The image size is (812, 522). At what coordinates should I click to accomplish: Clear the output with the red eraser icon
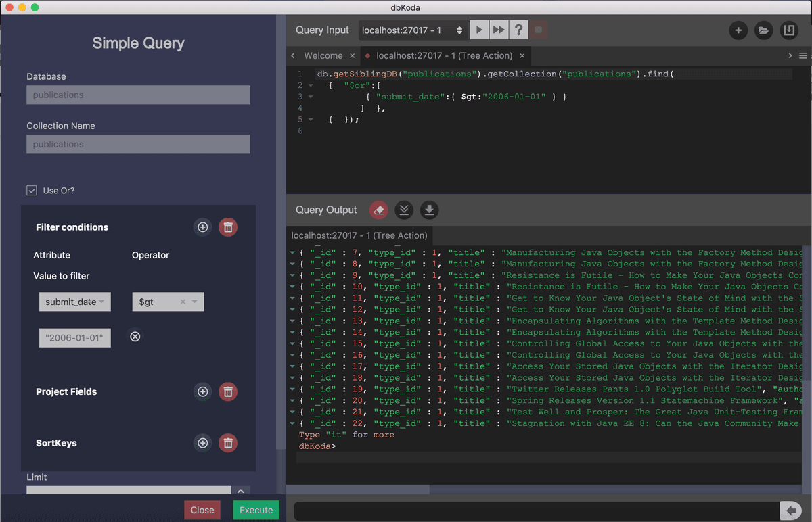pos(379,210)
